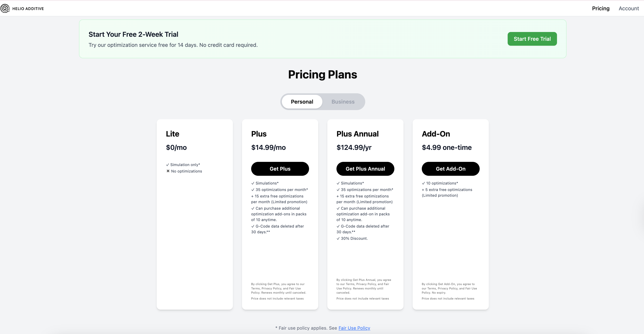
Task: Click the Start Free Trial button
Action: pos(532,39)
